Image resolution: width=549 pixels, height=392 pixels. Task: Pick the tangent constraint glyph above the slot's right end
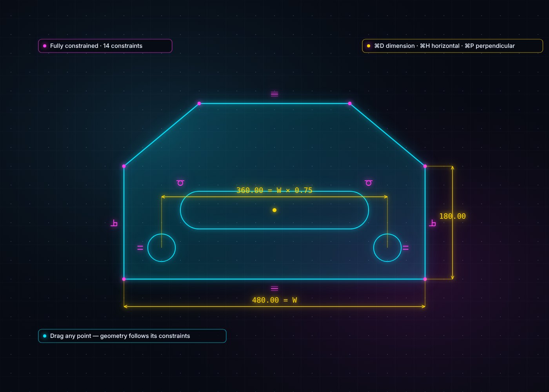(369, 183)
